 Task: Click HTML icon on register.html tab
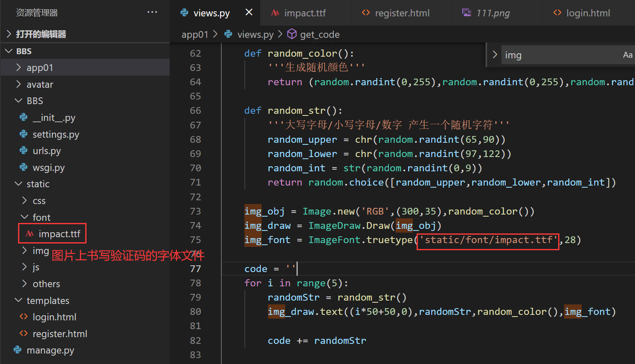(366, 13)
